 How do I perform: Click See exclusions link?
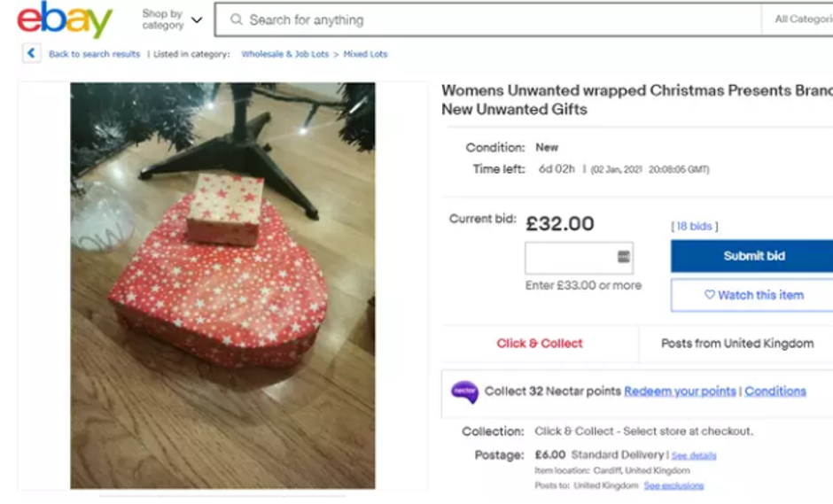673,486
